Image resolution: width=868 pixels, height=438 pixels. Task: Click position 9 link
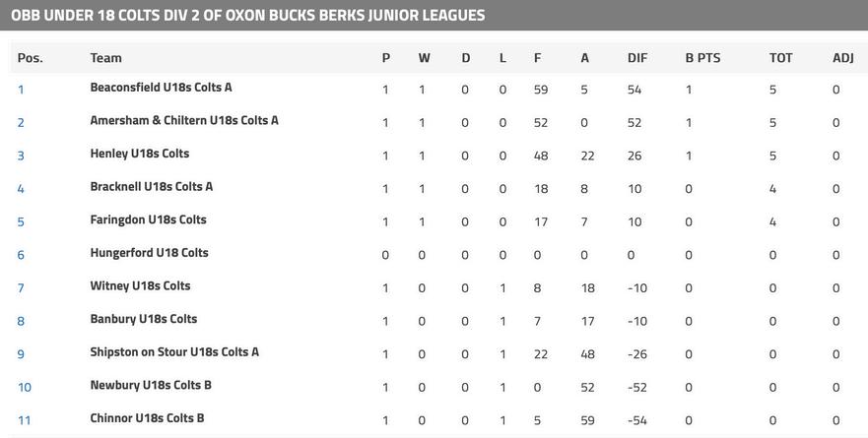pos(21,354)
